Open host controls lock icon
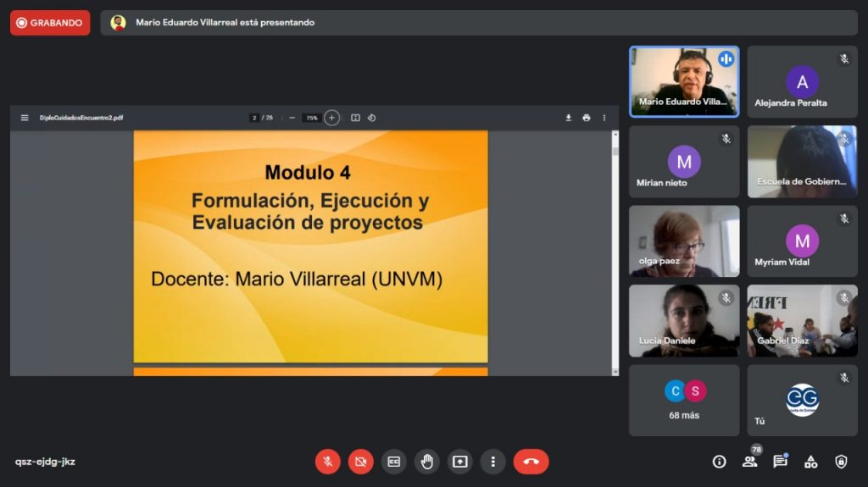The width and height of the screenshot is (868, 487). pyautogui.click(x=841, y=462)
